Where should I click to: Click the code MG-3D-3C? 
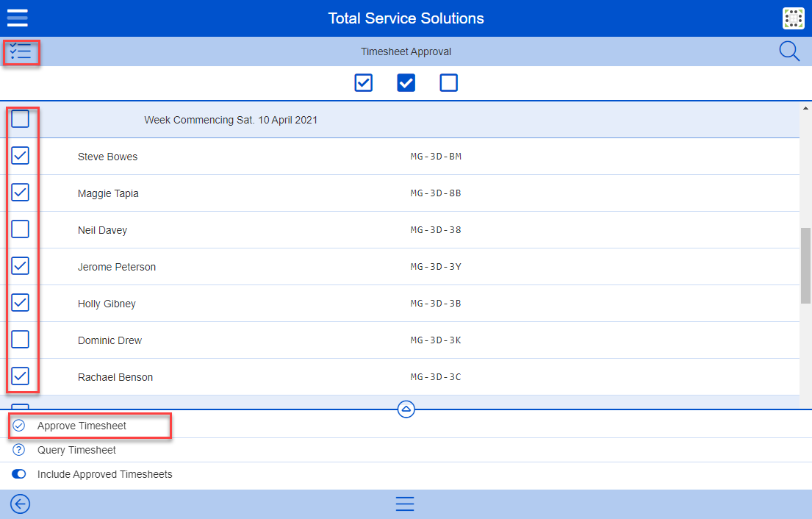tap(436, 377)
